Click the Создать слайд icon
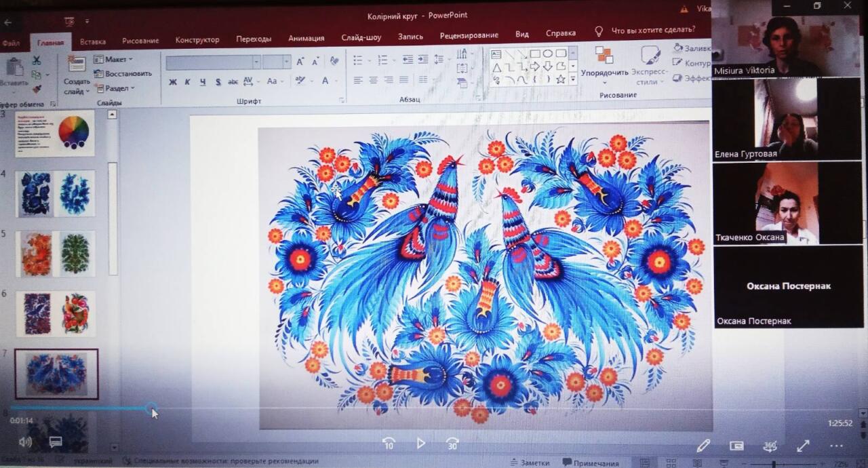868x468 pixels. pyautogui.click(x=77, y=64)
